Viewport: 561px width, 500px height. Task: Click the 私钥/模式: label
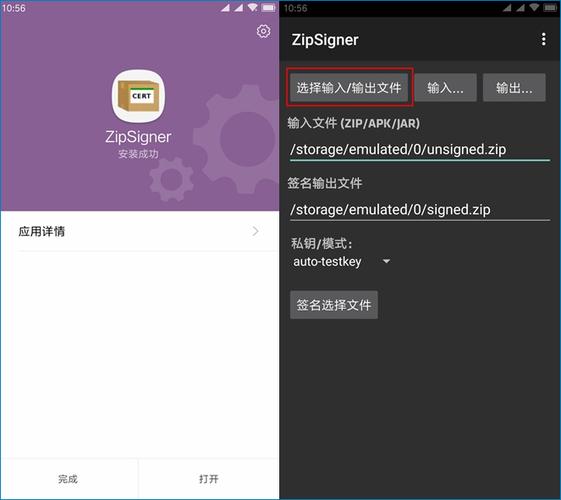click(321, 244)
